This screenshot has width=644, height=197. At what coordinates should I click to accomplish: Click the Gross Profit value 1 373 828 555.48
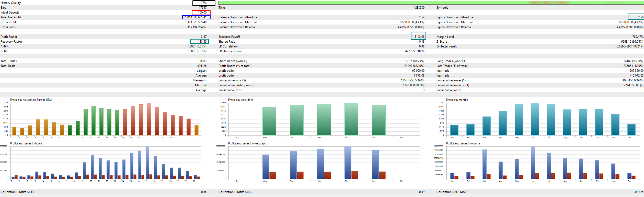[196, 22]
